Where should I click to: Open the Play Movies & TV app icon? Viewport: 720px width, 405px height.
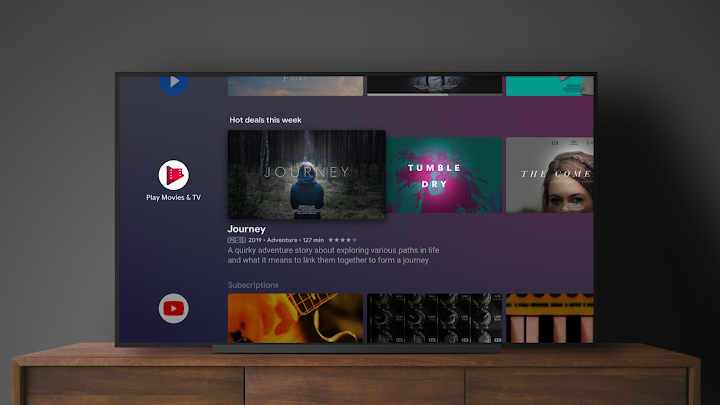pos(174,175)
